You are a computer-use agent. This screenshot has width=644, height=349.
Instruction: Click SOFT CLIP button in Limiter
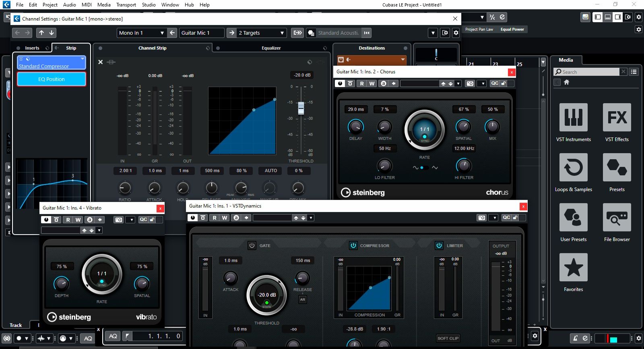[448, 338]
